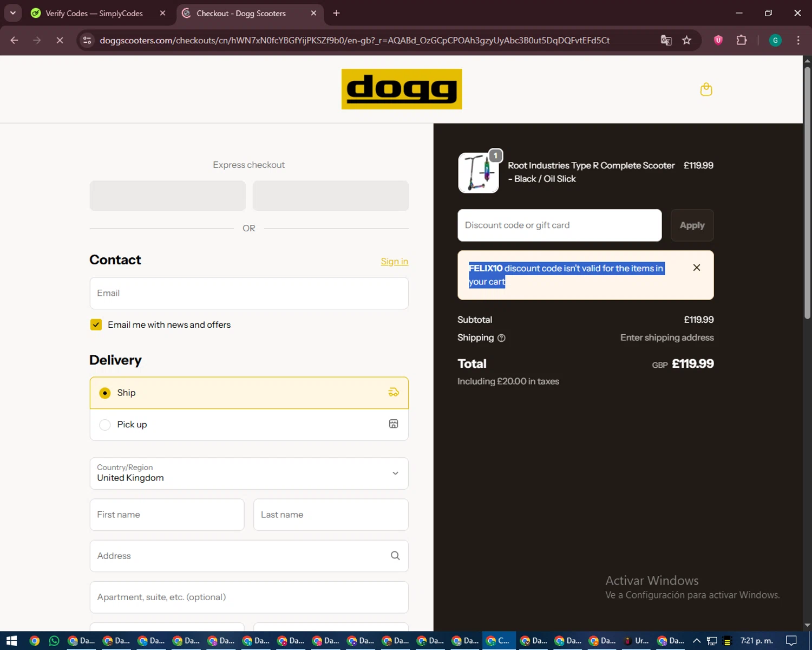Screen dimensions: 812x650
Task: Click scrollbar down arrow
Action: pos(807,626)
